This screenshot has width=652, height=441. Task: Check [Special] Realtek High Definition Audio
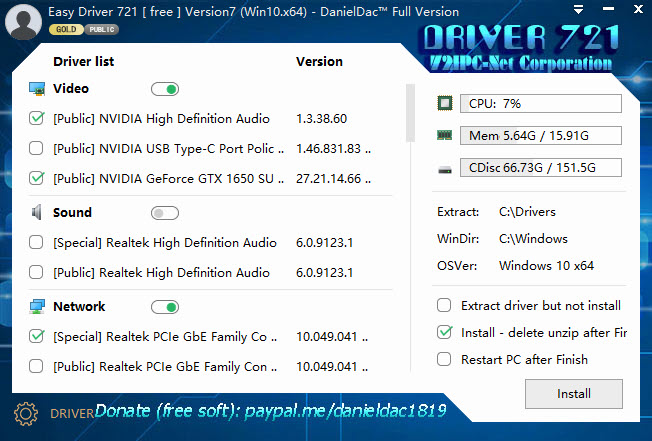[x=36, y=242]
